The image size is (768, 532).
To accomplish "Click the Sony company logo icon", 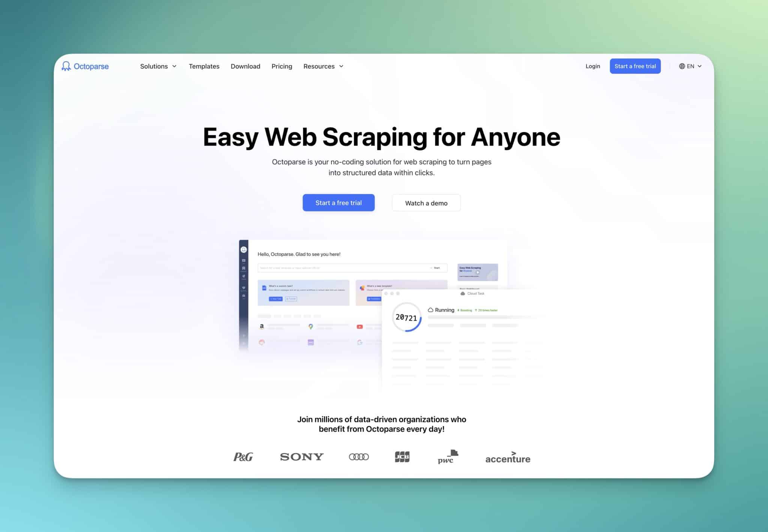I will (301, 457).
